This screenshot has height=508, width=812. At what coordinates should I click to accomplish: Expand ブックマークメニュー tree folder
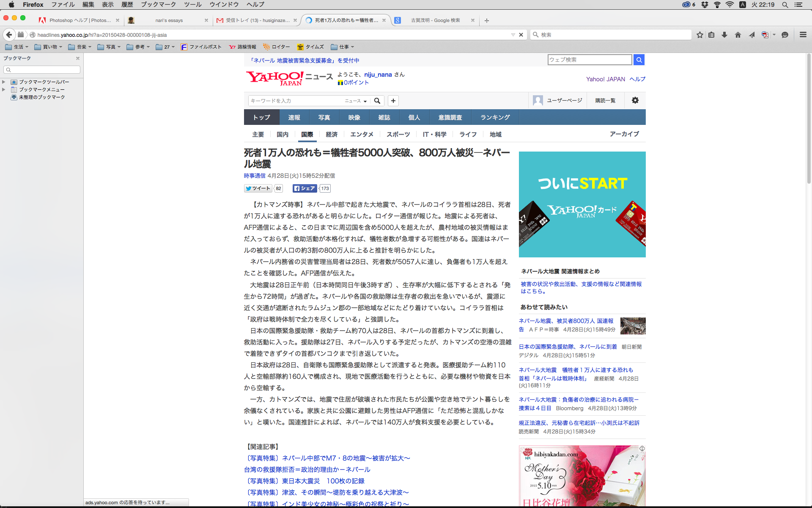pos(4,89)
